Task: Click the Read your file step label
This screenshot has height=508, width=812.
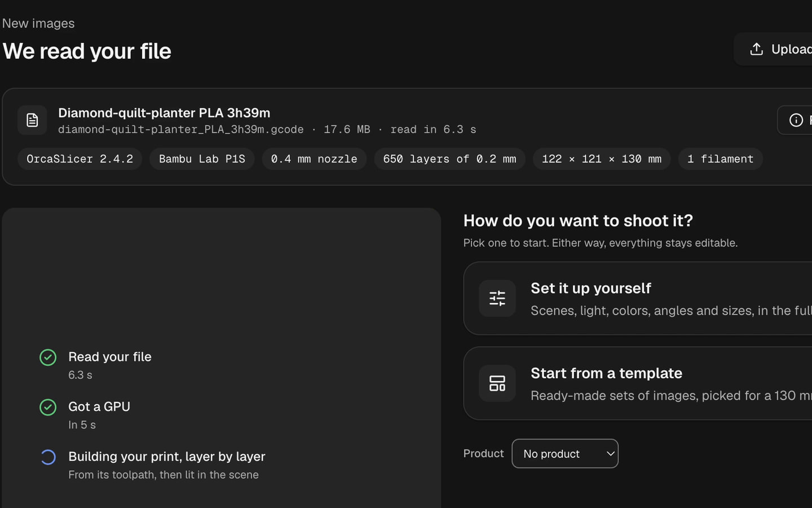Action: 110,357
